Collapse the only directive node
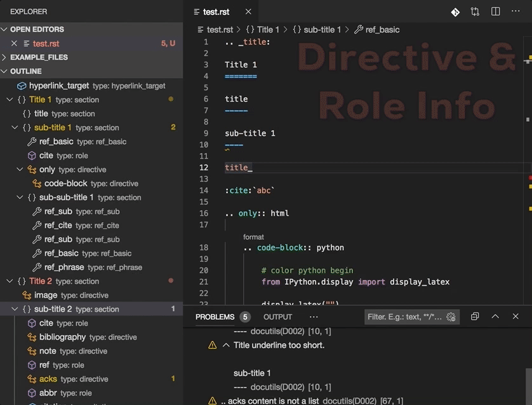Viewport: 532px width, 405px height. pyautogui.click(x=20, y=169)
